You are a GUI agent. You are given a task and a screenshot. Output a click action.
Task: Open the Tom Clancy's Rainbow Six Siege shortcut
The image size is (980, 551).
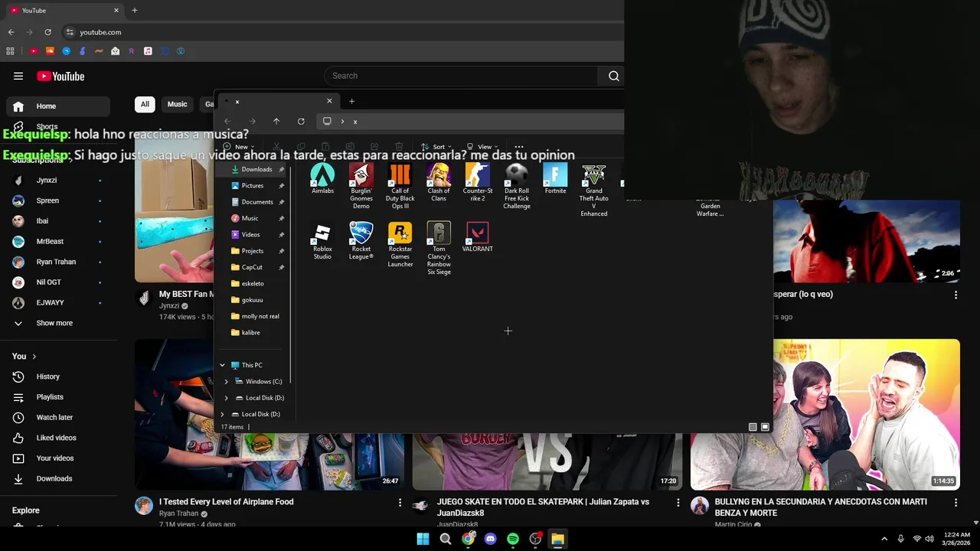(439, 249)
